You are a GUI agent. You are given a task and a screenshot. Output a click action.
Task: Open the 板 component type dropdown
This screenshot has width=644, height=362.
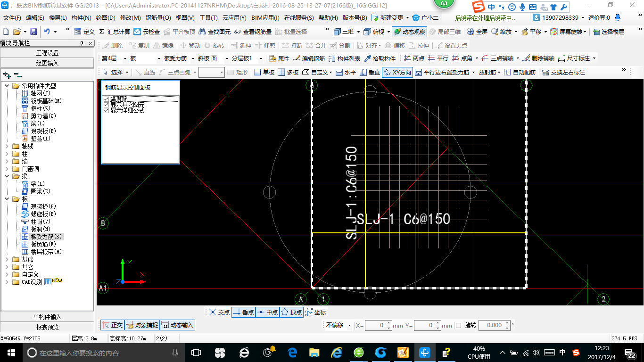pyautogui.click(x=158, y=58)
